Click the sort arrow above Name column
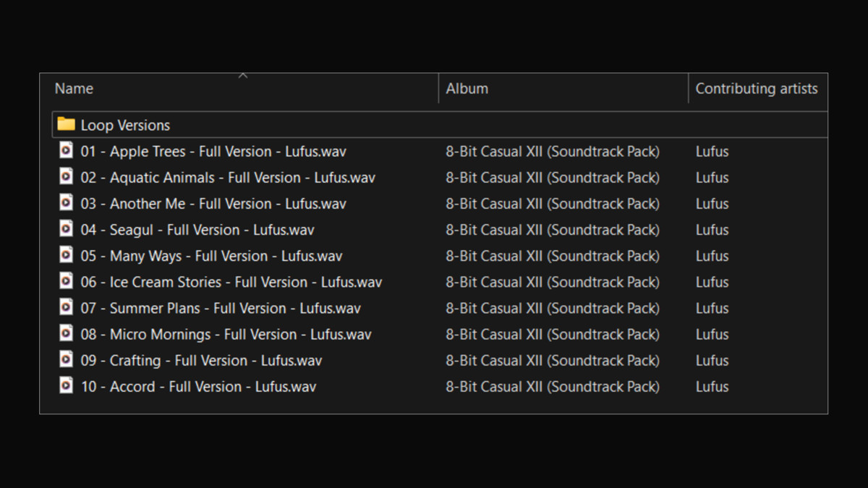 (243, 76)
